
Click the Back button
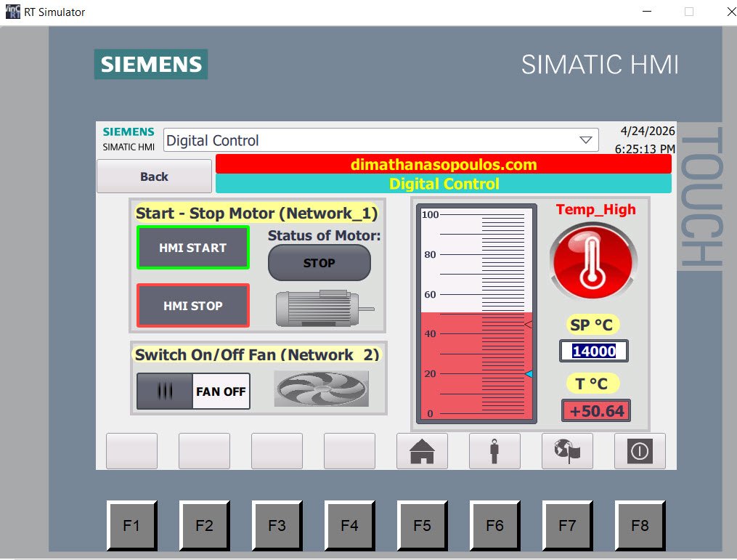click(154, 176)
